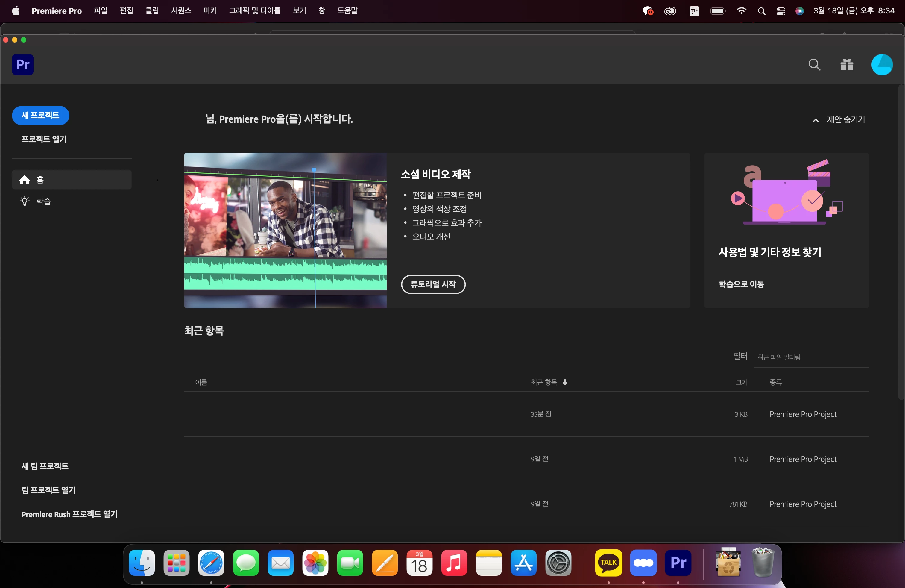Click 학습으로 이동 link
This screenshot has height=588, width=905.
coord(741,284)
